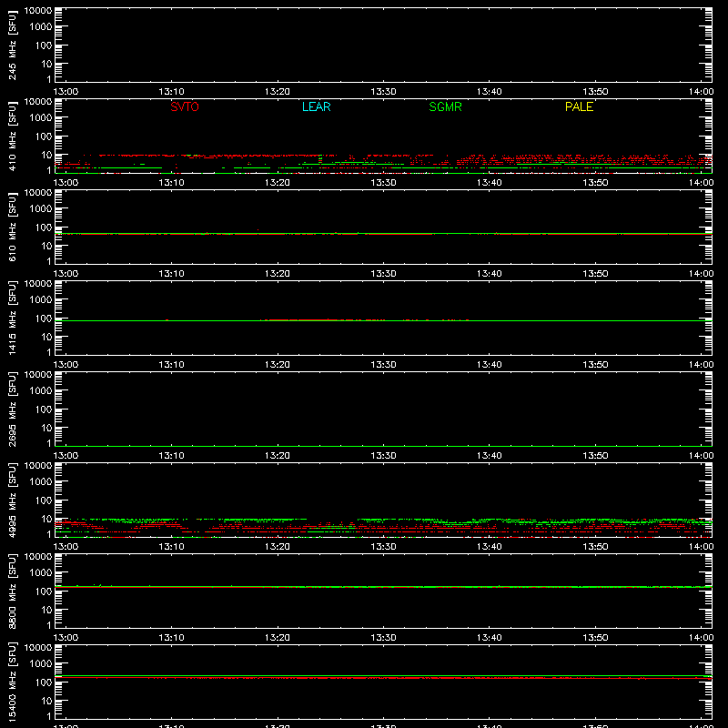This screenshot has width=728, height=728.
Task: Select the 8800 MHz [SFU] axis title
Action: point(12,591)
